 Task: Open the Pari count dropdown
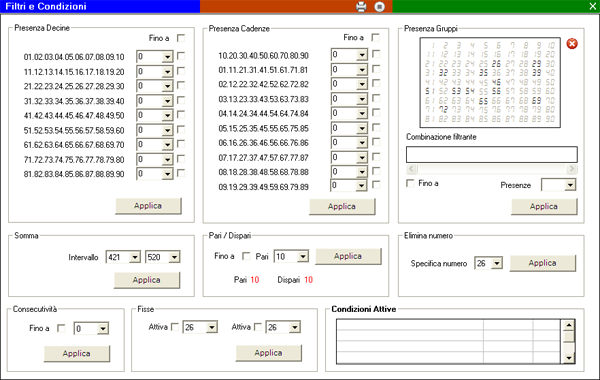click(x=303, y=256)
